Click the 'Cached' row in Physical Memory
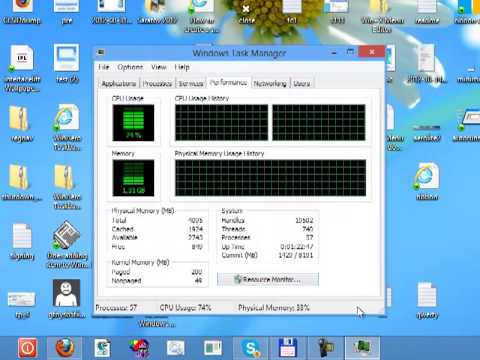 point(157,229)
